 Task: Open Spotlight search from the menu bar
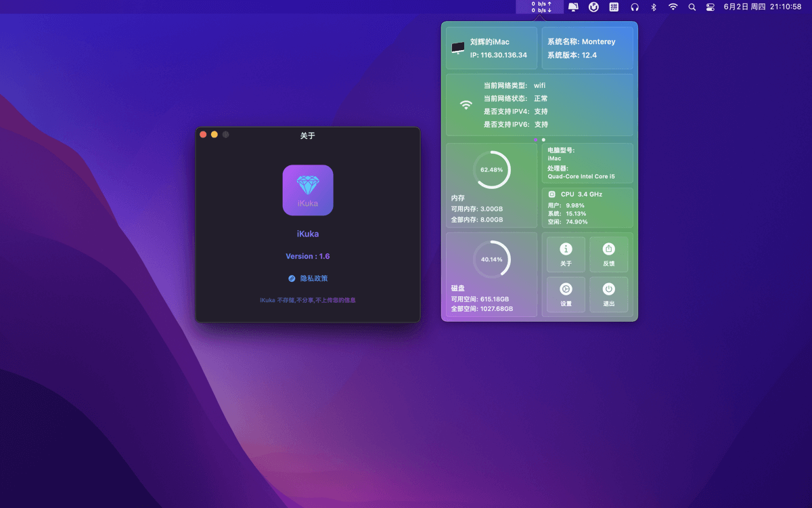point(692,7)
